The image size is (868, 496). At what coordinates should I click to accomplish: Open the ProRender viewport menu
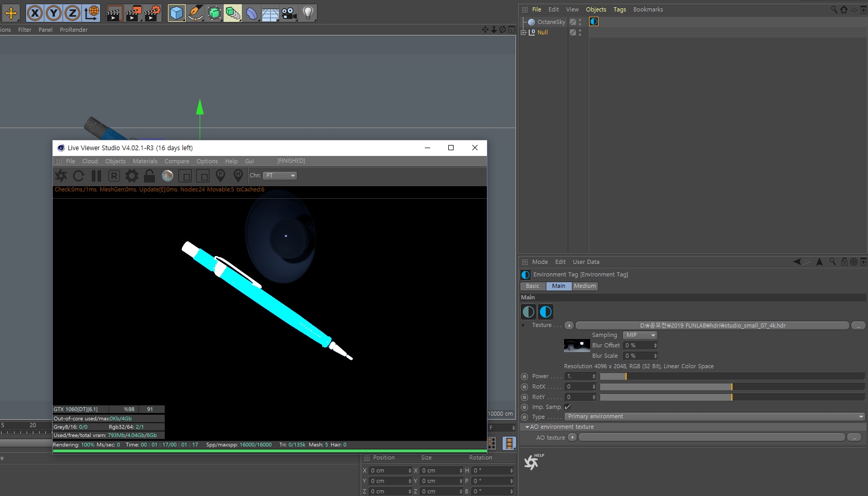click(74, 30)
